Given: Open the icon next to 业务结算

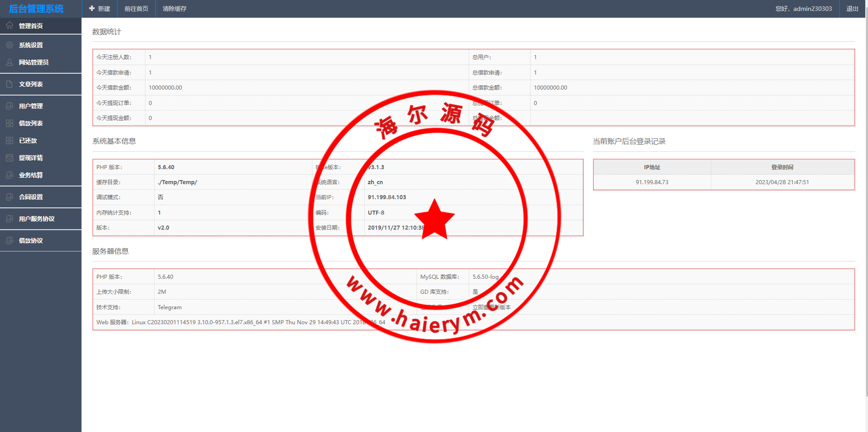Looking at the screenshot, I should click(10, 175).
